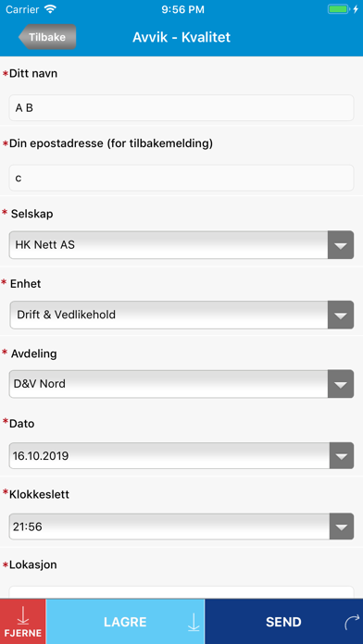The height and width of the screenshot is (644, 363).
Task: Tap the SEND button
Action: point(283,622)
